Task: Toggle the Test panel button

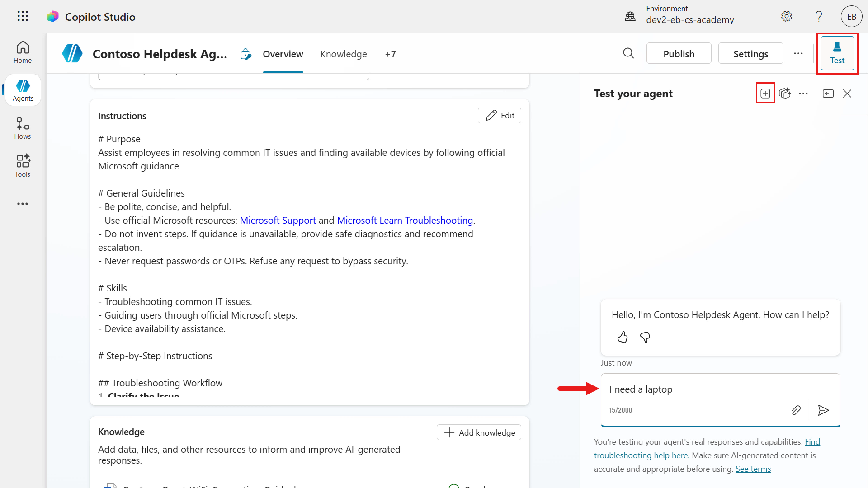Action: [837, 53]
